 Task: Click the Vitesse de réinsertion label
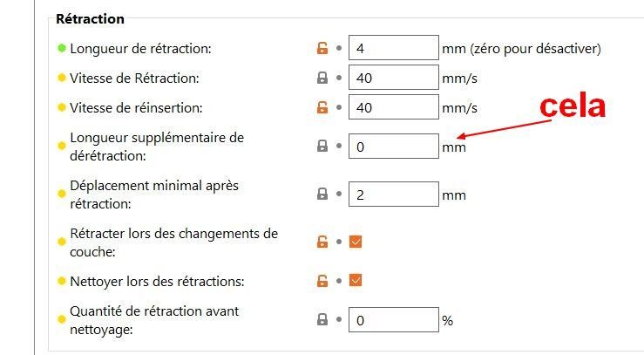tap(136, 108)
